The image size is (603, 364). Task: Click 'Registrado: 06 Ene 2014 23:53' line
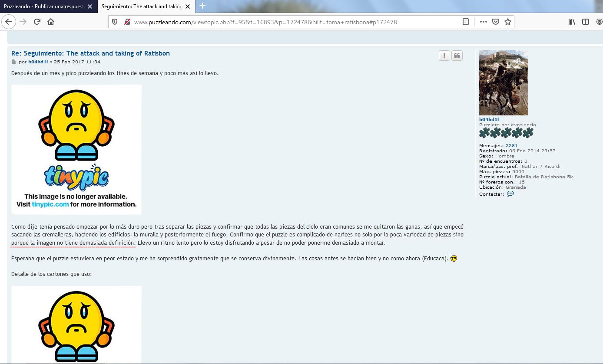coord(517,151)
